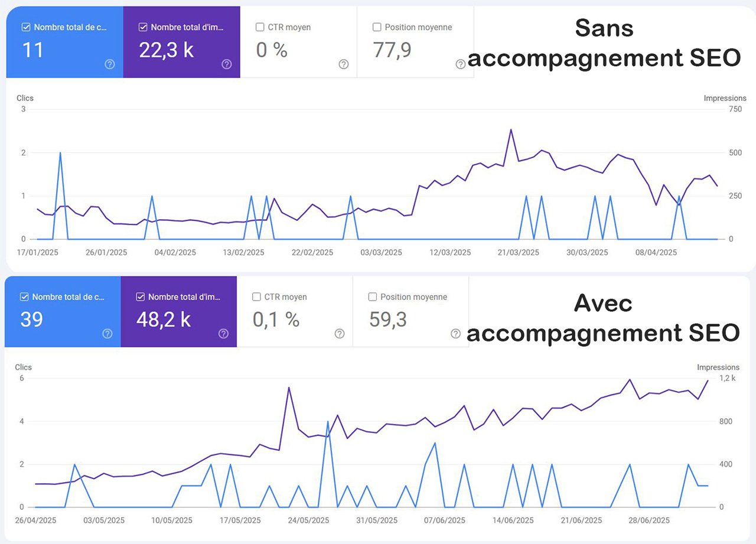Uncheck 'Nombre total d'im...' in bottom panel
The width and height of the screenshot is (756, 544).
(x=142, y=297)
